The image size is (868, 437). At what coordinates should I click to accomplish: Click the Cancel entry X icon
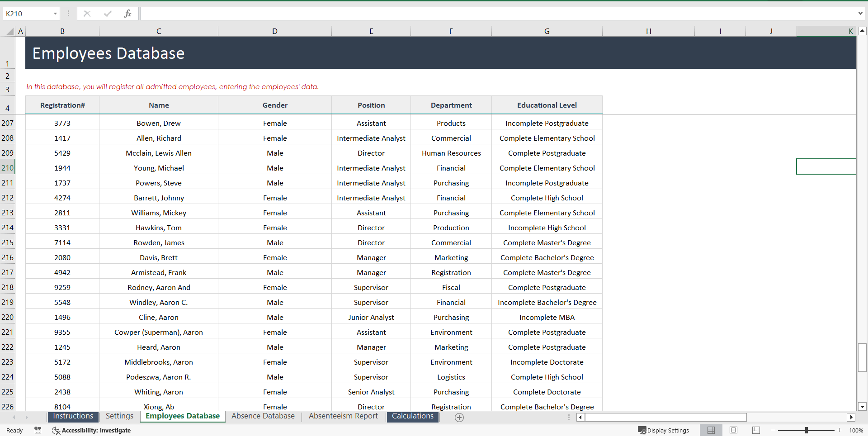click(x=87, y=14)
